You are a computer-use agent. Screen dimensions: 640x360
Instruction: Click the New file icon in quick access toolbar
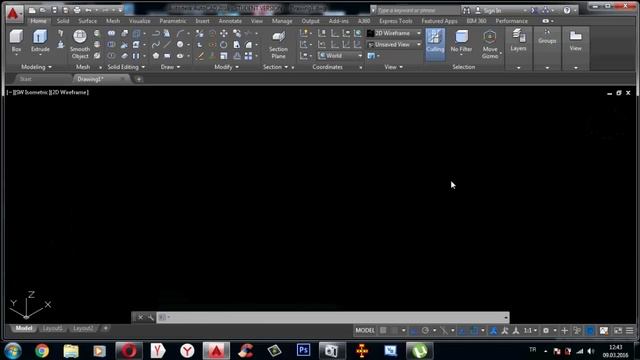coord(32,10)
